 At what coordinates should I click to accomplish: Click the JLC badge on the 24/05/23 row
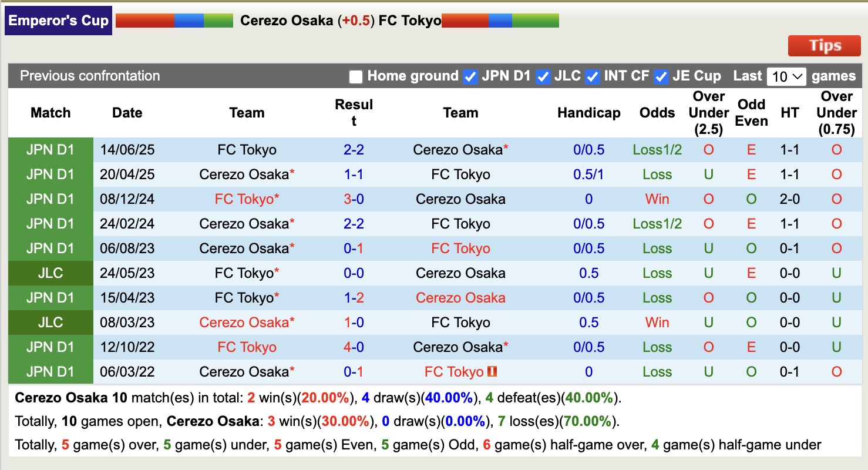click(x=50, y=273)
